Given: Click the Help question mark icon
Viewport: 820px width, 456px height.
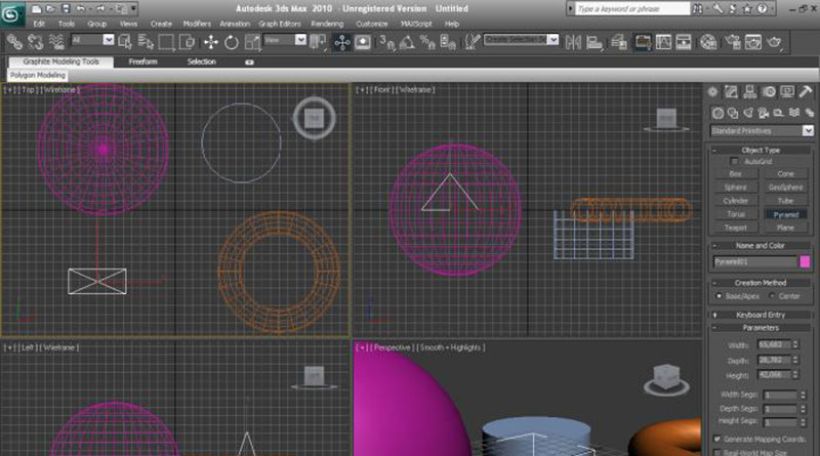Looking at the screenshot, I should coord(762,8).
